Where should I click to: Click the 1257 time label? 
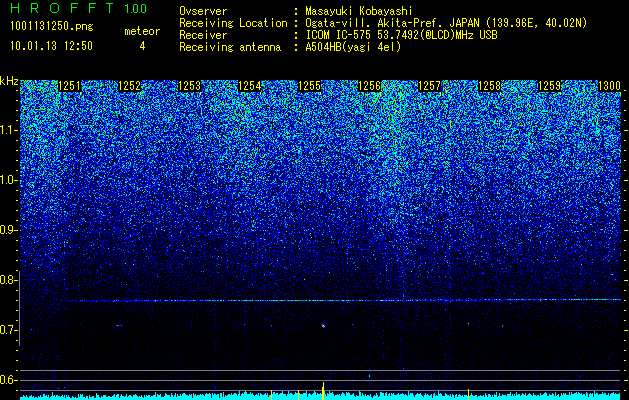(x=429, y=86)
